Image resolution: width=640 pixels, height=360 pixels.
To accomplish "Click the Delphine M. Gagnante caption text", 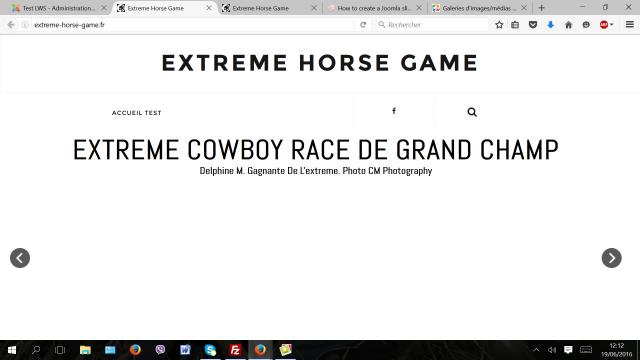I will point(316,171).
